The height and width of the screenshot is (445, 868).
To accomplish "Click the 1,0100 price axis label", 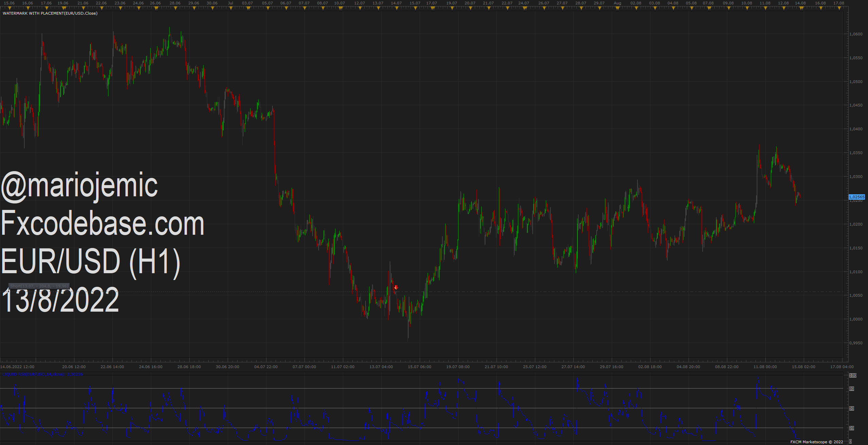I will click(856, 272).
